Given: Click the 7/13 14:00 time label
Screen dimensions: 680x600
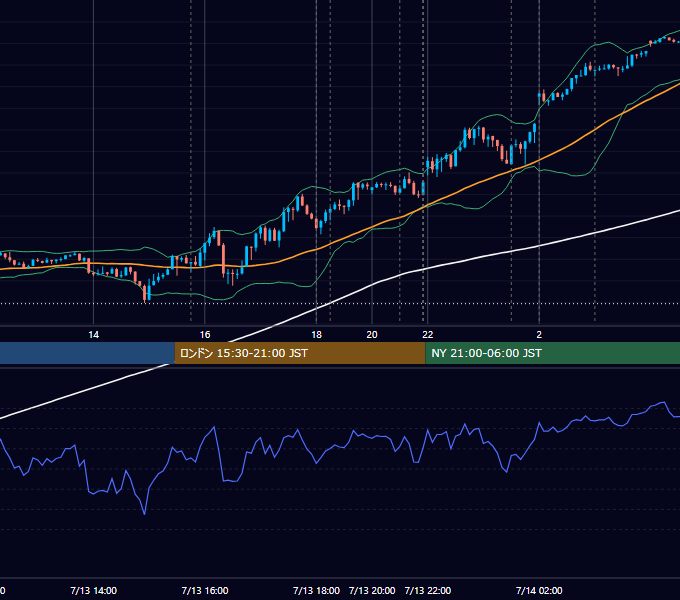Looking at the screenshot, I should coord(93,591).
